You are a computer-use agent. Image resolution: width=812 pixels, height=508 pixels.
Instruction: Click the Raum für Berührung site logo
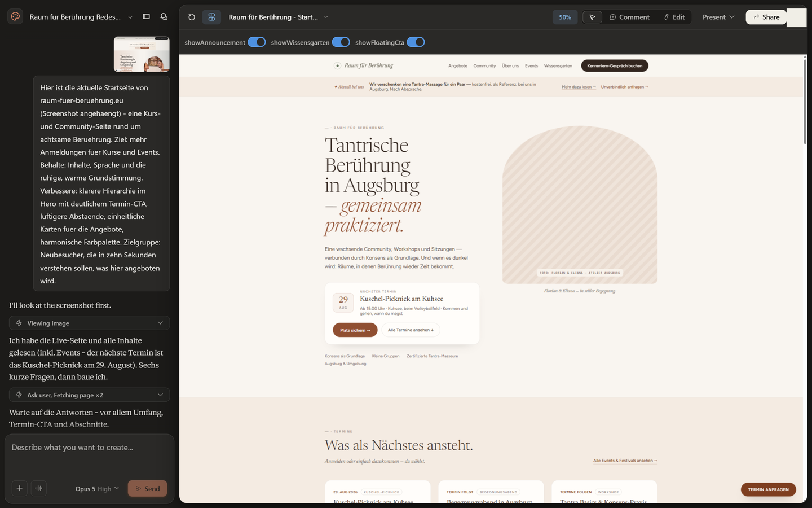tap(363, 65)
